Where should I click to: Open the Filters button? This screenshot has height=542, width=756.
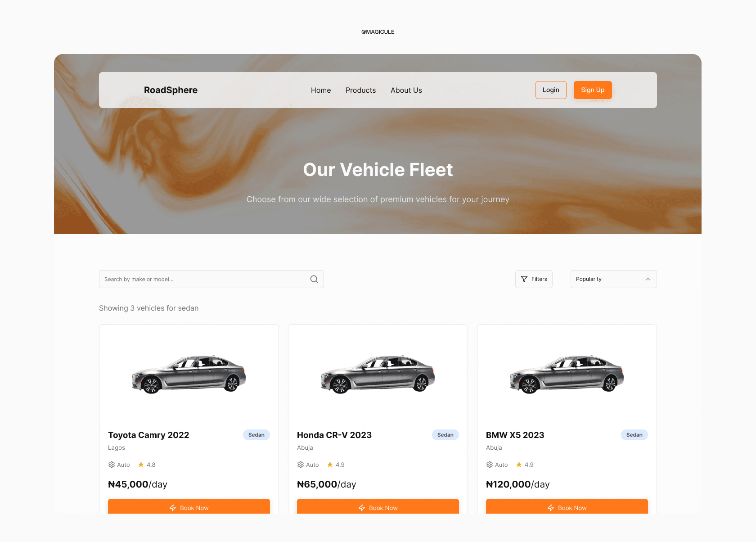534,279
